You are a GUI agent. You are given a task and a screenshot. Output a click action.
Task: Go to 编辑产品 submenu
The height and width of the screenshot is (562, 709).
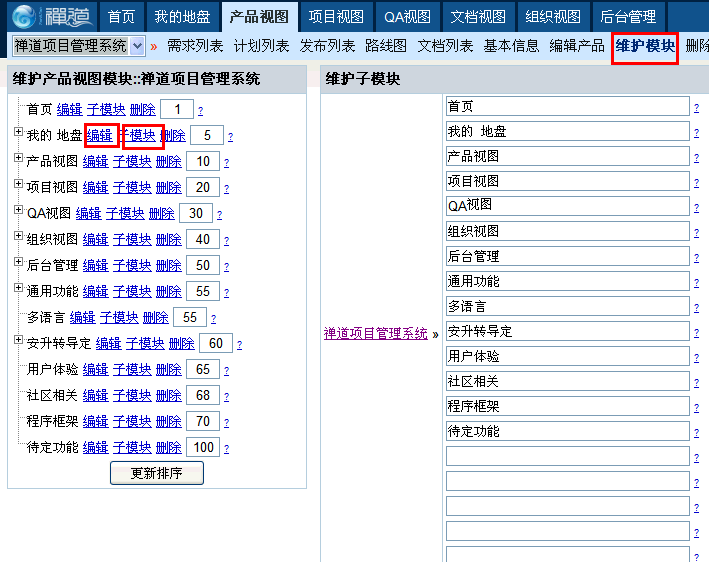[x=577, y=46]
